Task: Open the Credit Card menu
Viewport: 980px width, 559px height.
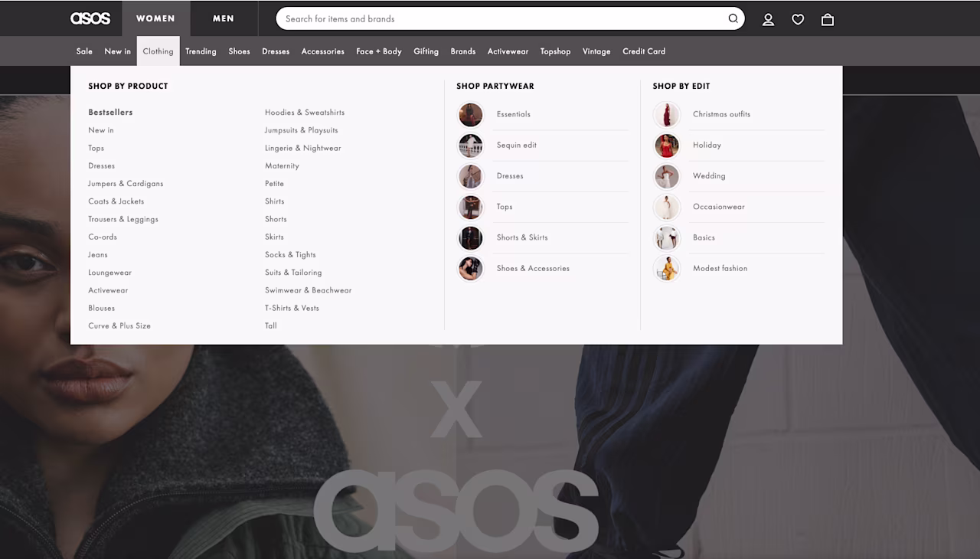Action: 644,51
